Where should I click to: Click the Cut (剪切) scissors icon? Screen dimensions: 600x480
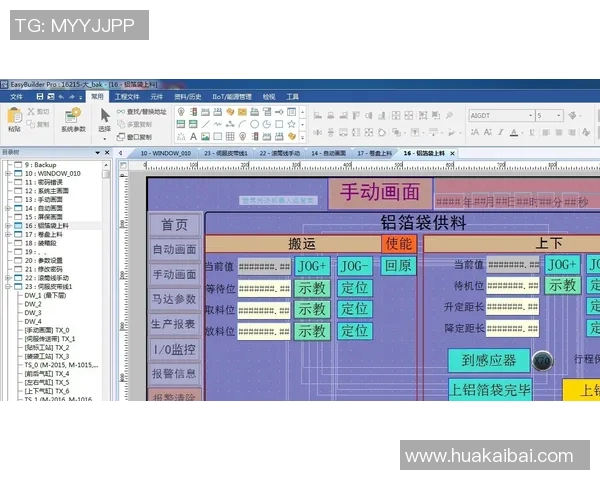point(31,111)
